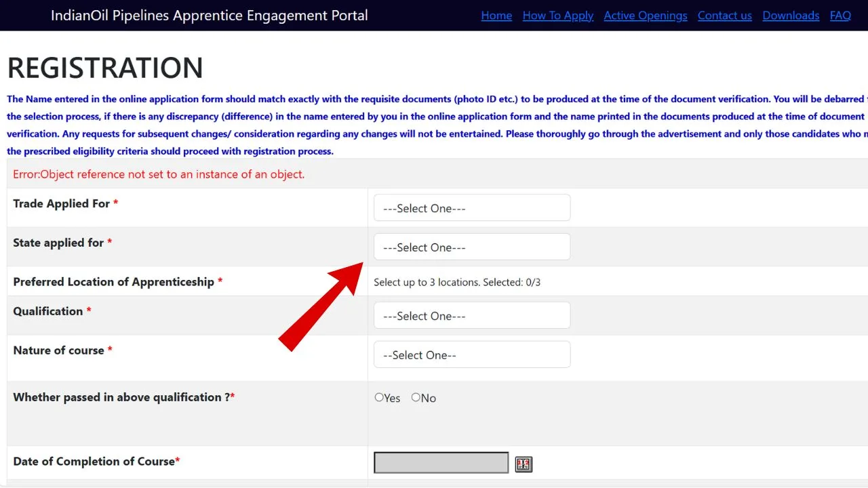
Task: Open the Contact us link
Action: (725, 16)
